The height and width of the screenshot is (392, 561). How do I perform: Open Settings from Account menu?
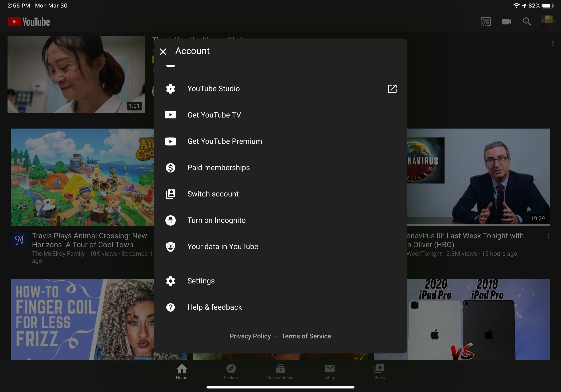280,281
